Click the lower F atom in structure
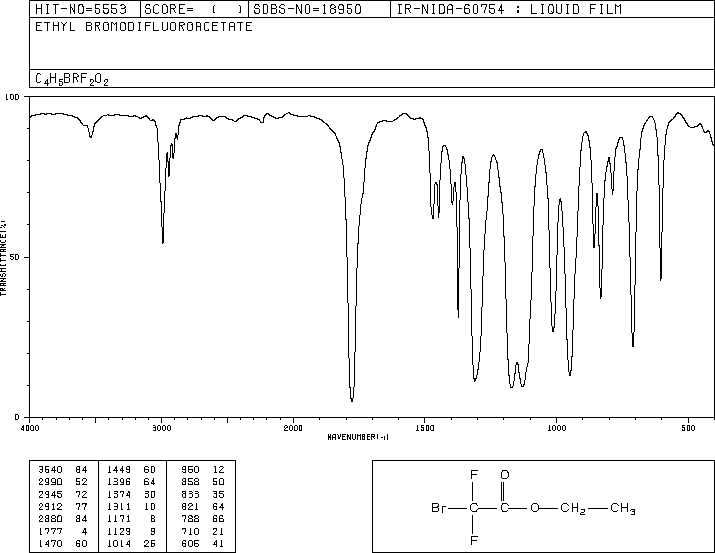This screenshot has width=715, height=553. pos(474,541)
